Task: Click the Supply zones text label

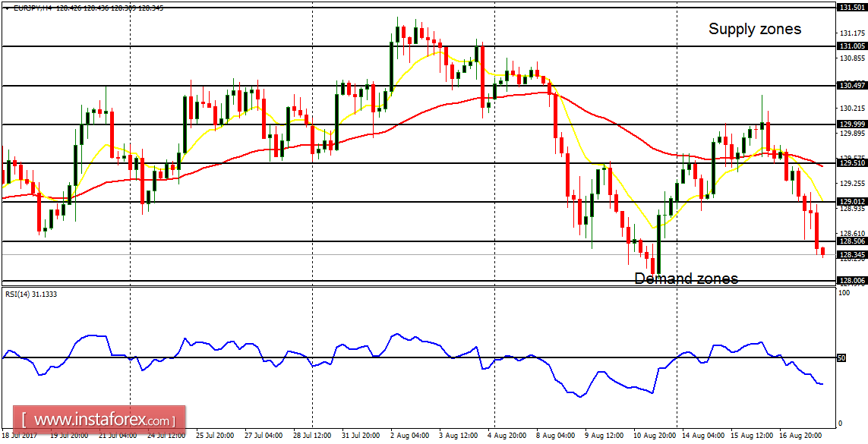Action: 755,29
